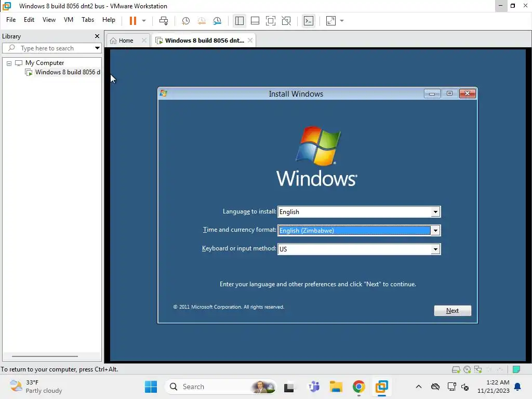The image size is (532, 399).
Task: Open the library search filter dropdown
Action: [97, 48]
